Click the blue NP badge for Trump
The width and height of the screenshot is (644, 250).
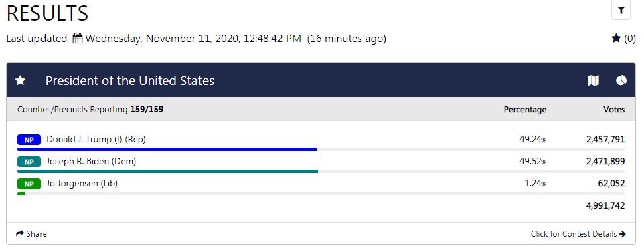pos(29,140)
